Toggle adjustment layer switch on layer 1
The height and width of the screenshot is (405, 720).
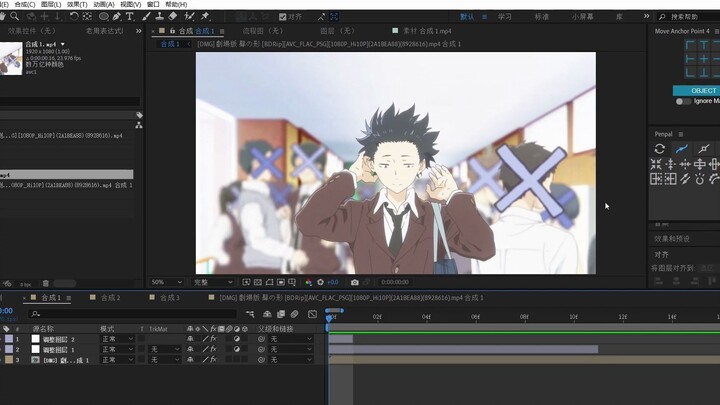pyautogui.click(x=236, y=339)
